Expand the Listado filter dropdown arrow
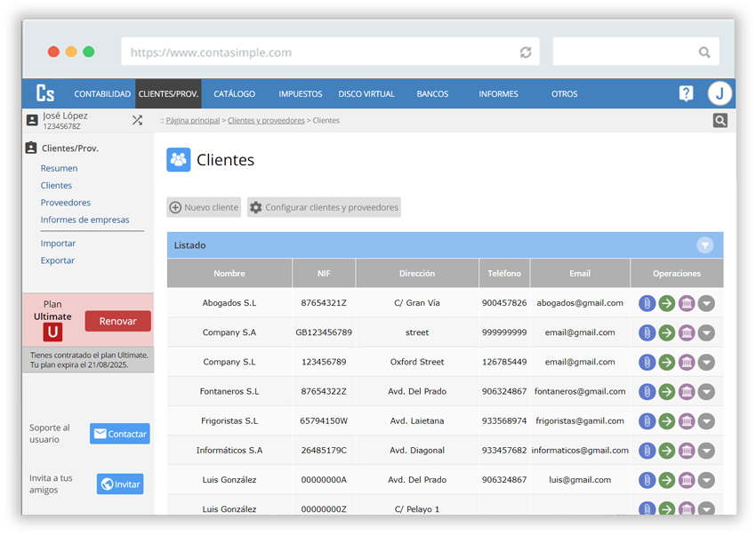 pos(704,245)
